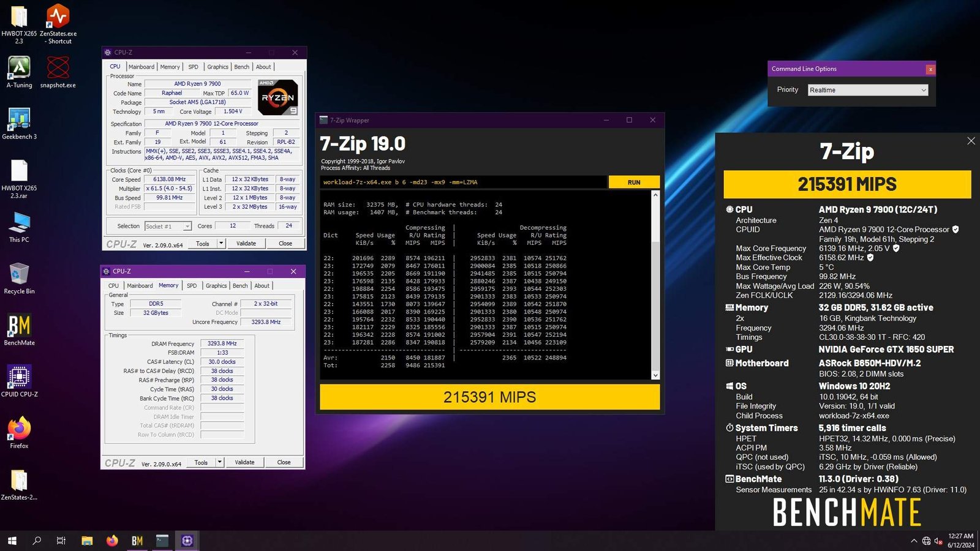Click the 7-Zip output scrollbar down arrow
Screen dimensions: 980x551
coord(655,375)
